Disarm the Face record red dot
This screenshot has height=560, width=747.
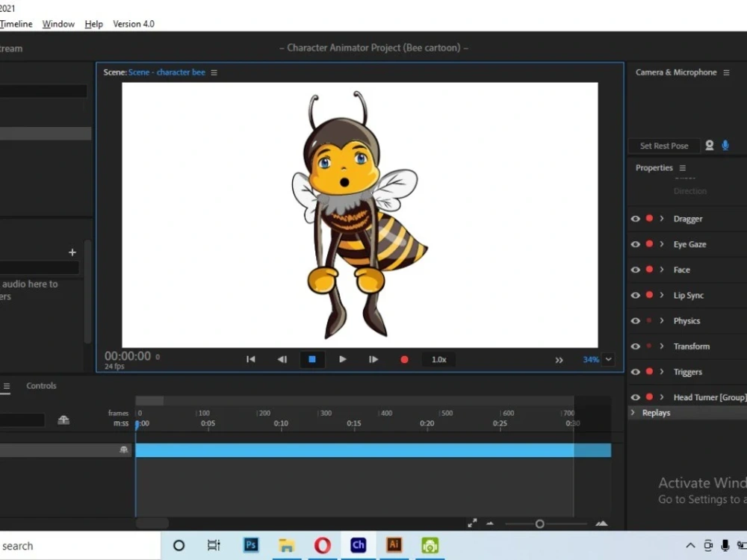pyautogui.click(x=649, y=269)
